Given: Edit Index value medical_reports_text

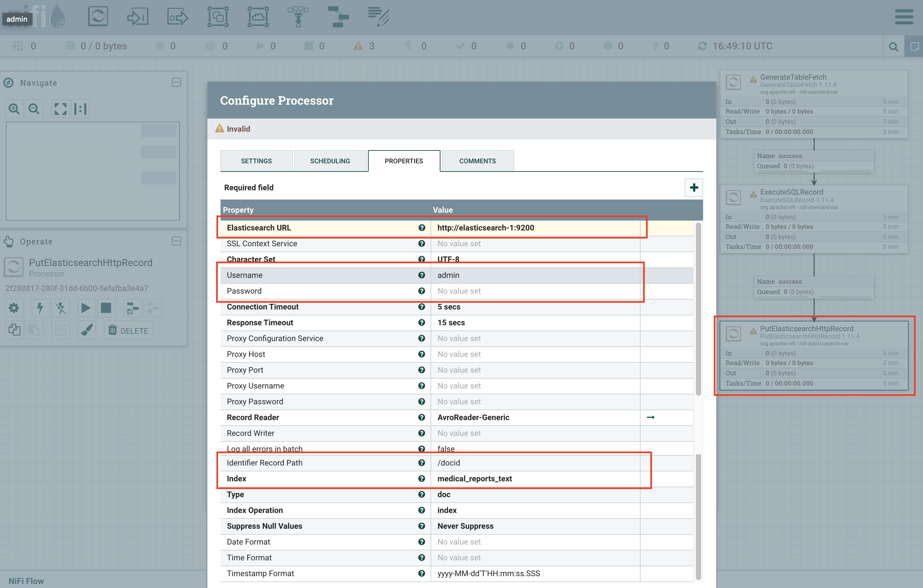Looking at the screenshot, I should 536,479.
